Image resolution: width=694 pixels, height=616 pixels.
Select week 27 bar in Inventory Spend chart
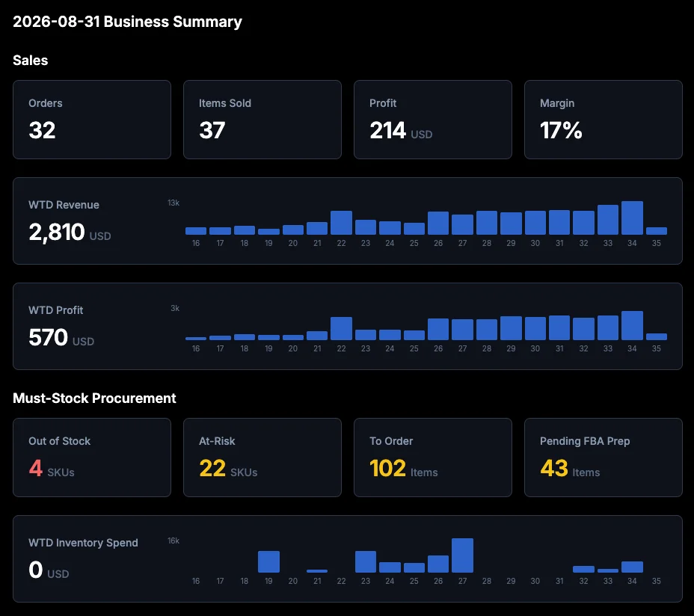coord(462,555)
